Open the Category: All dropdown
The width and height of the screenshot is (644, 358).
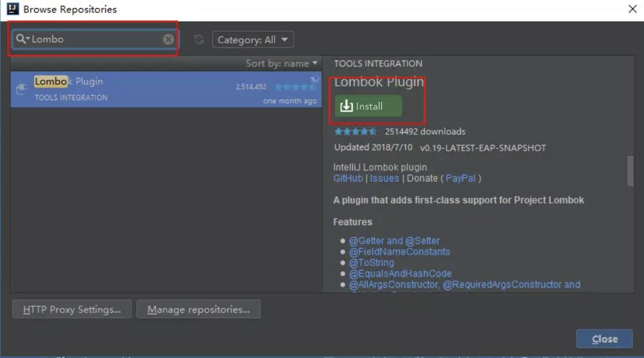[253, 39]
